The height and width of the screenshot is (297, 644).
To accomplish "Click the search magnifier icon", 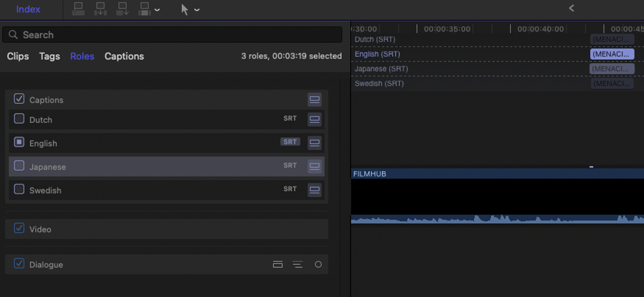I will tap(13, 34).
